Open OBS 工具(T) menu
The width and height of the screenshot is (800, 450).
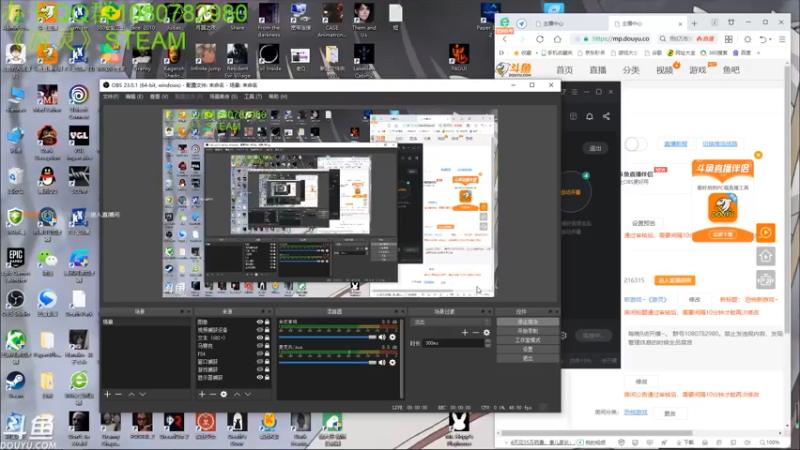click(253, 96)
